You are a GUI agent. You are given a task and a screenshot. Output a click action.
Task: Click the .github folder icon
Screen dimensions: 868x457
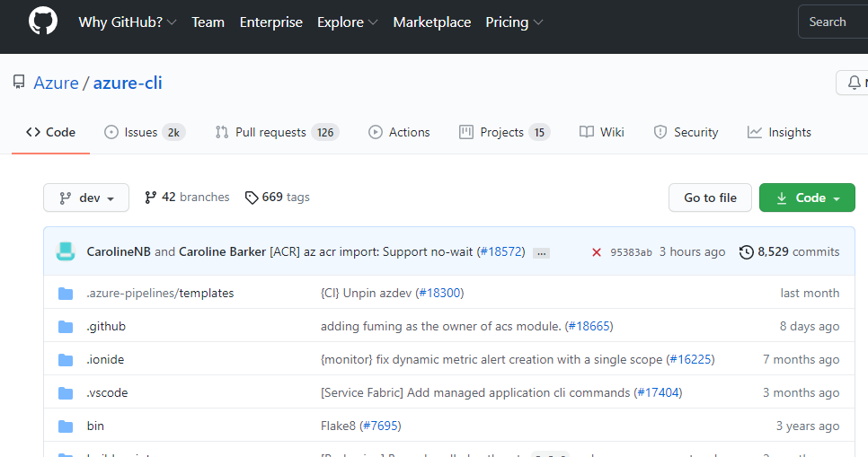[66, 327]
